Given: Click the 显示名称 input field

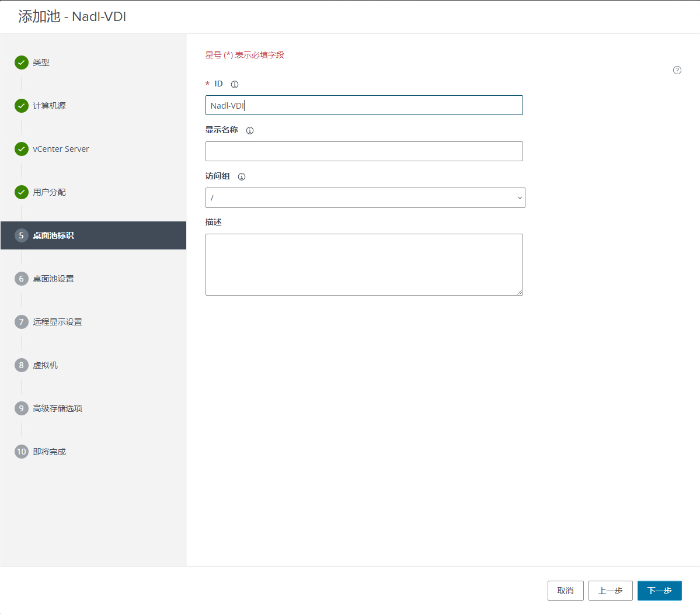Looking at the screenshot, I should pos(364,151).
